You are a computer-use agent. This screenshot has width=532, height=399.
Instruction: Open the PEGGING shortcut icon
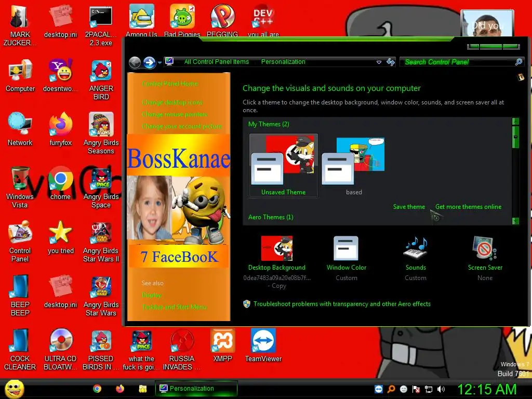222,20
